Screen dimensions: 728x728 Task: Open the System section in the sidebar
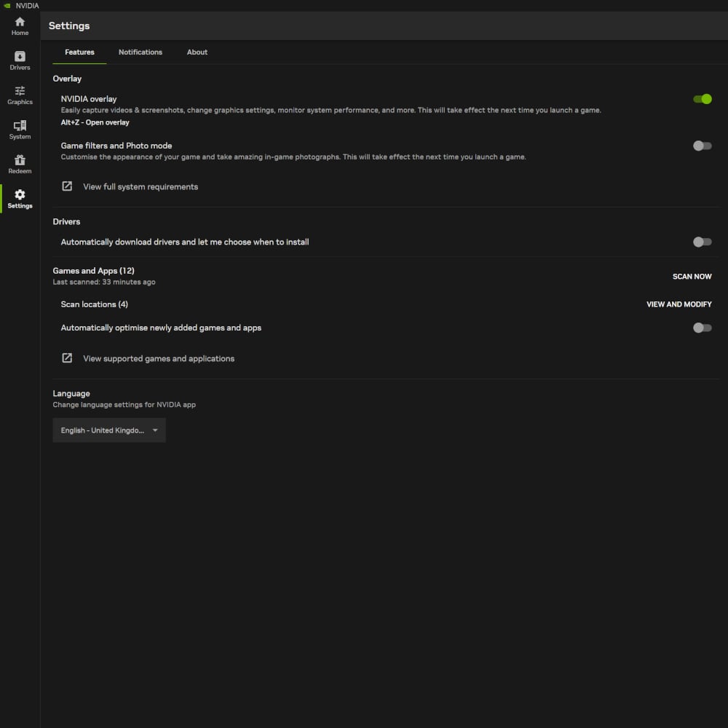pos(20,130)
